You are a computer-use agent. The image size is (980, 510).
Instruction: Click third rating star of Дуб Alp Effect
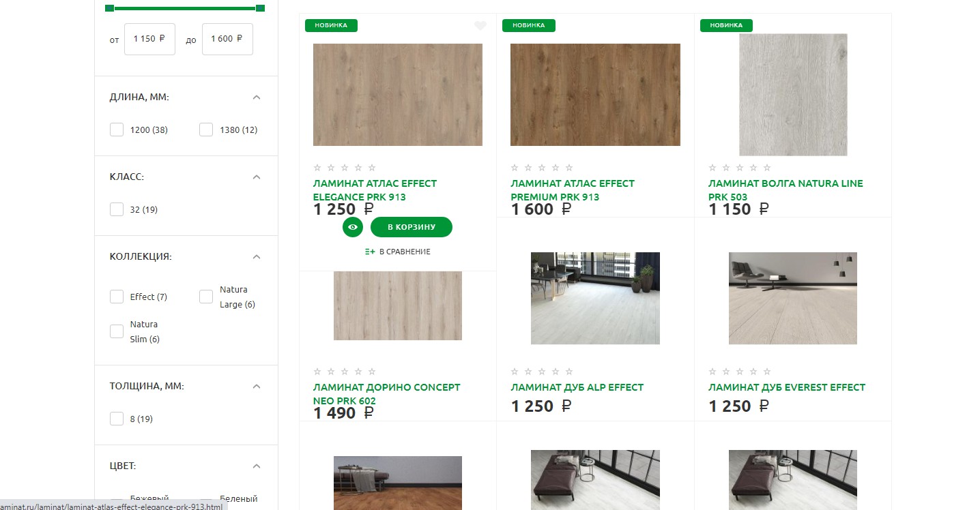pyautogui.click(x=543, y=372)
